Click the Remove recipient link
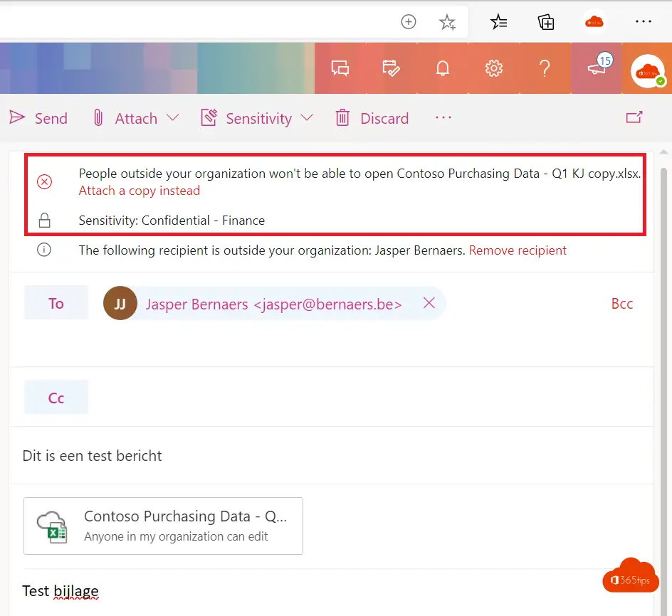Screen dimensions: 672x616 (518, 250)
